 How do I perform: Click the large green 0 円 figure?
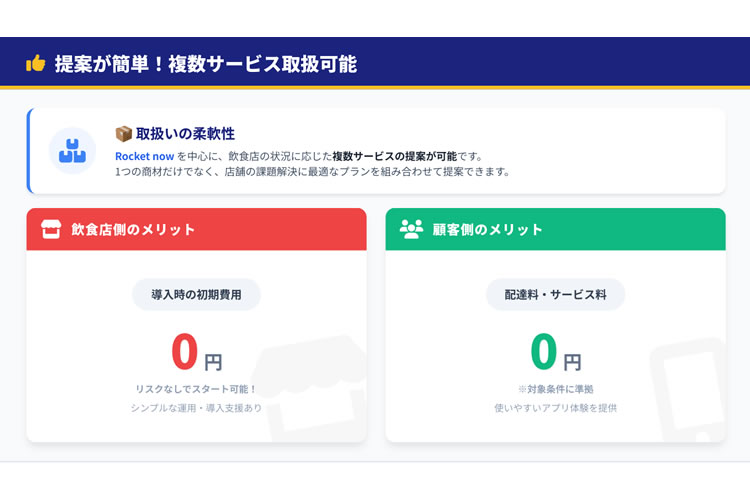click(555, 352)
